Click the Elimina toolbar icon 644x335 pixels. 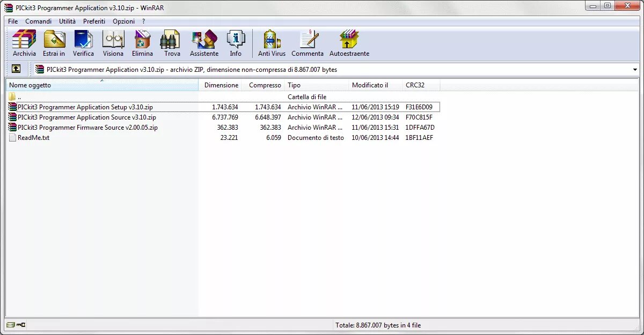tap(142, 43)
